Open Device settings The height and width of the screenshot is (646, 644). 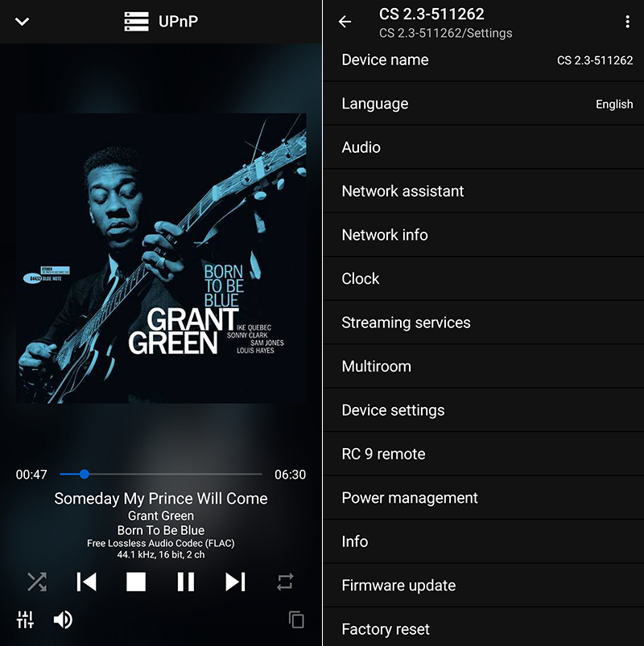point(484,410)
